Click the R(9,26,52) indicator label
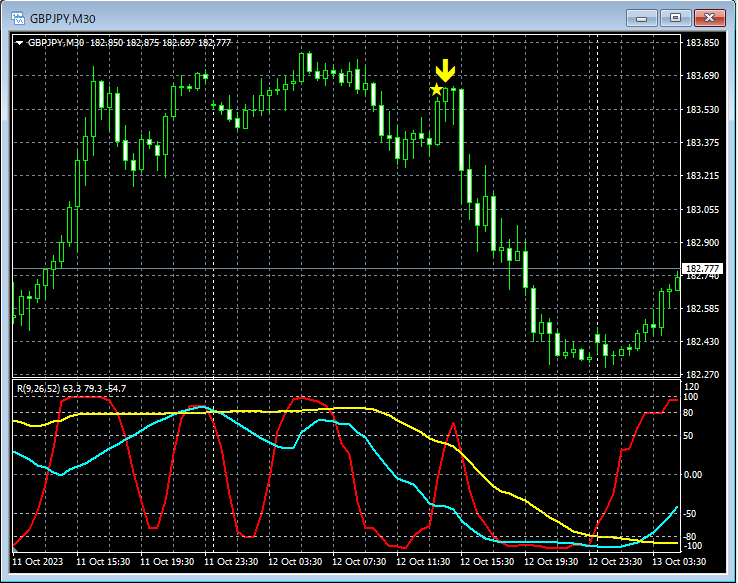 point(72,389)
